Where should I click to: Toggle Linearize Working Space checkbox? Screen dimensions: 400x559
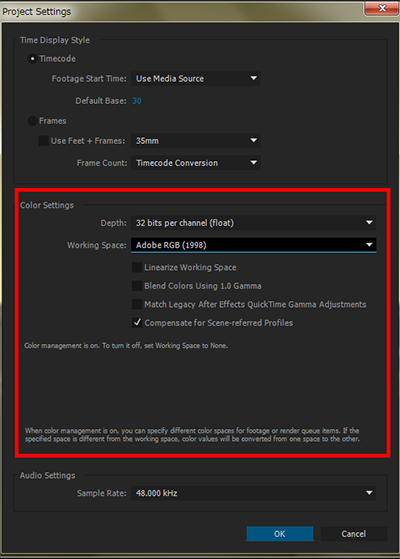point(137,267)
